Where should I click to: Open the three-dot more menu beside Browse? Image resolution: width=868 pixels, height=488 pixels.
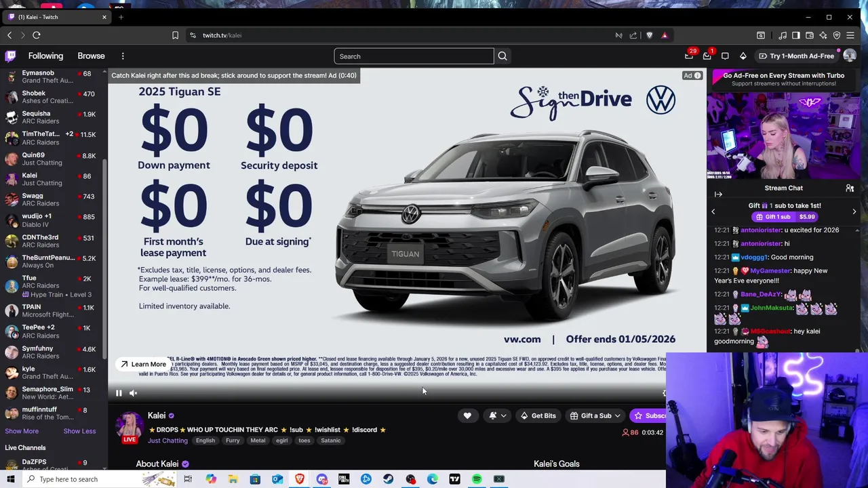[123, 56]
